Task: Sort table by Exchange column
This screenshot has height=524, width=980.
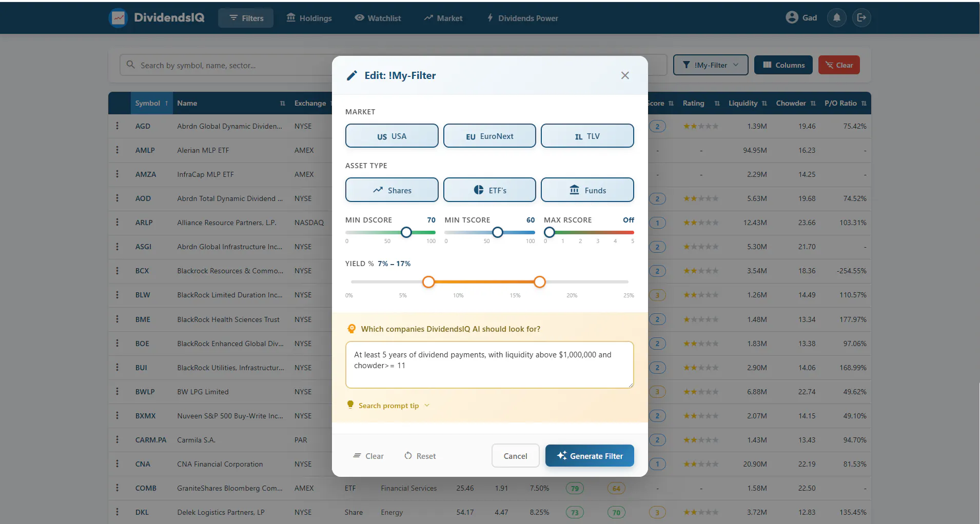Action: [x=311, y=103]
